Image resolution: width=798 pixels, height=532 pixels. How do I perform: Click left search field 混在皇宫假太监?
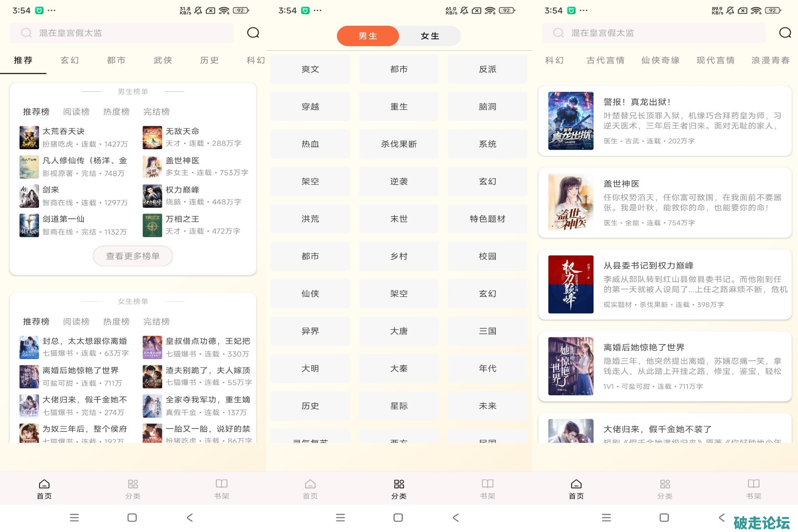pos(121,33)
